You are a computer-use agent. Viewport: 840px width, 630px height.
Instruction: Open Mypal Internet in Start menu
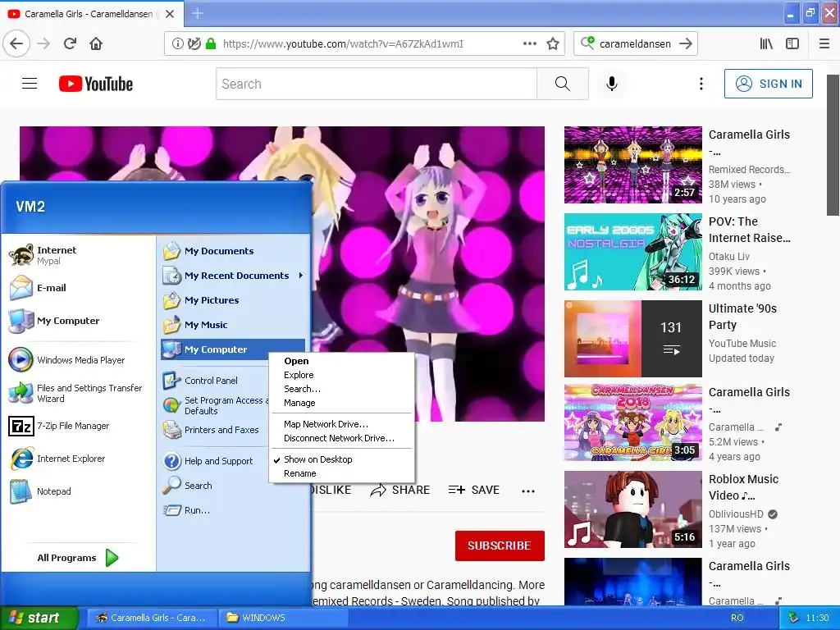pos(79,255)
